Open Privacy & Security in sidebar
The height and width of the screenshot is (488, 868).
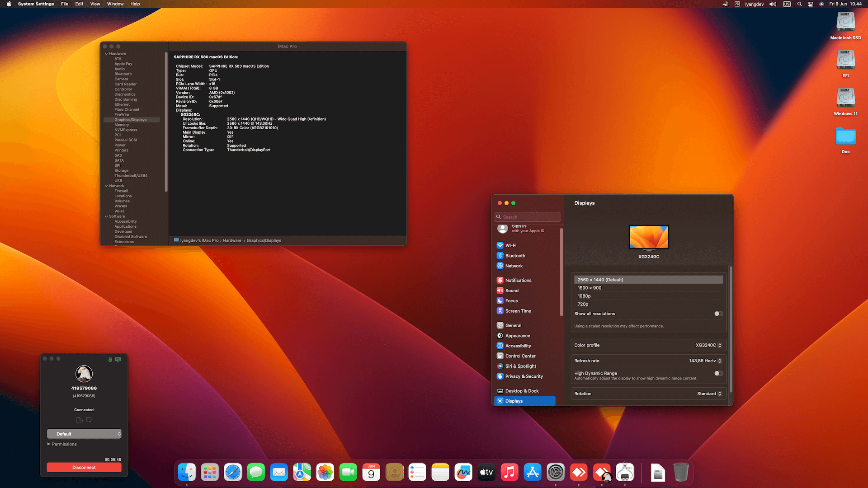point(524,376)
